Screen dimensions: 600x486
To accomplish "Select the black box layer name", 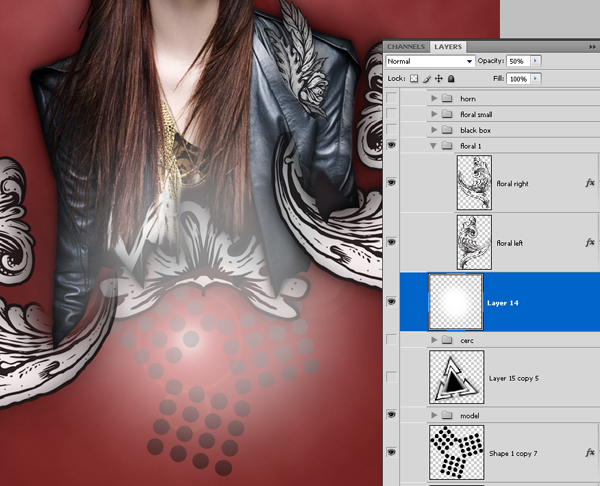I will [475, 130].
